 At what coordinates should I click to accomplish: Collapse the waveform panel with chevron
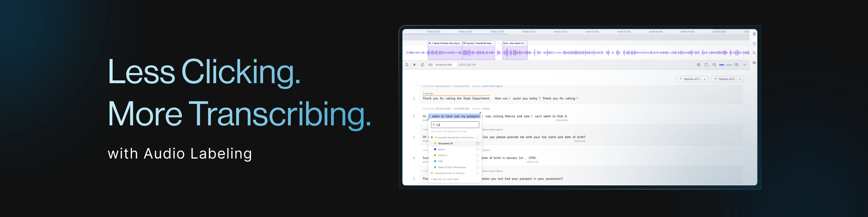745,65
